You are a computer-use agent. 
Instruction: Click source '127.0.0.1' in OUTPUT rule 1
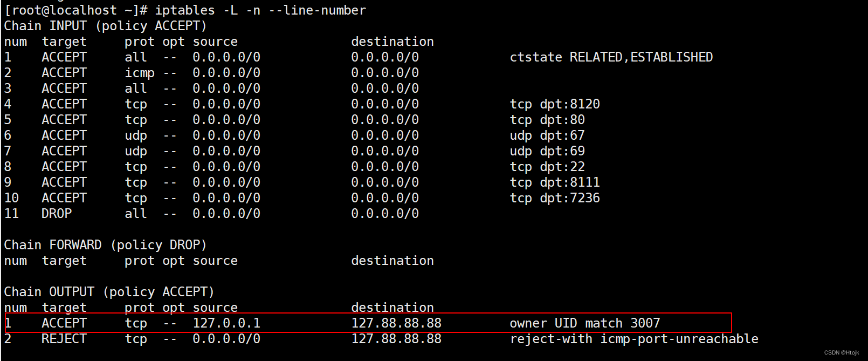coord(226,323)
